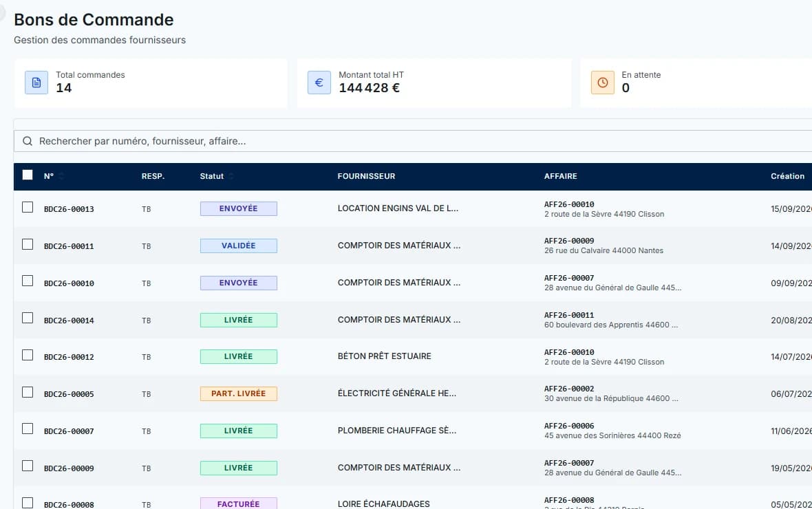
Task: Click the Montant total HT value 144 428 €
Action: [x=370, y=88]
